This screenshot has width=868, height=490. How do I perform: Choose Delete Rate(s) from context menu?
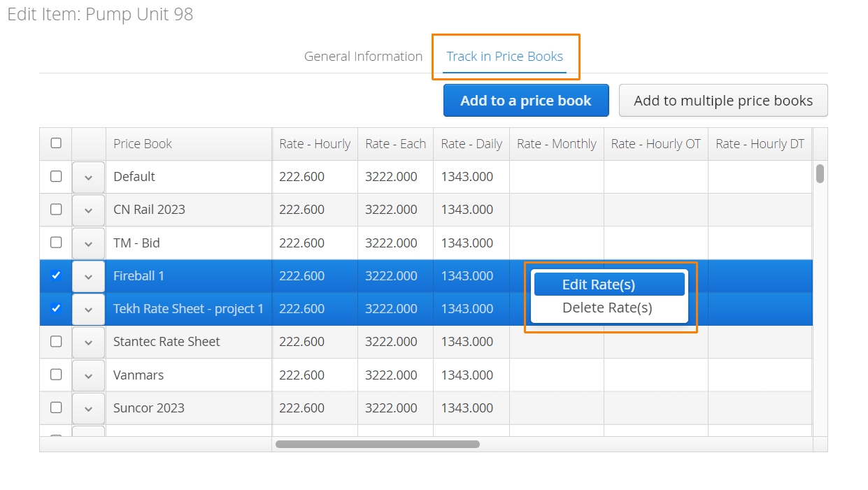point(609,308)
